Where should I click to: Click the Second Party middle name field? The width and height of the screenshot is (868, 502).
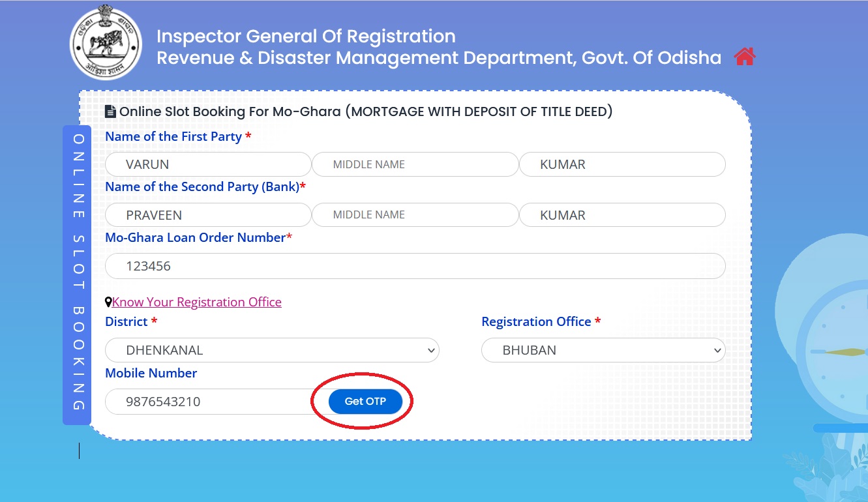415,215
